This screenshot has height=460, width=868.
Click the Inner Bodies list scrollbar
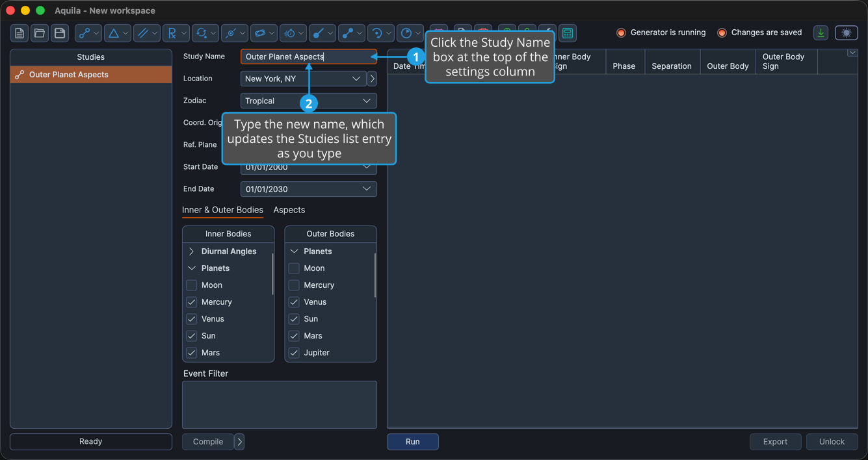pyautogui.click(x=272, y=274)
